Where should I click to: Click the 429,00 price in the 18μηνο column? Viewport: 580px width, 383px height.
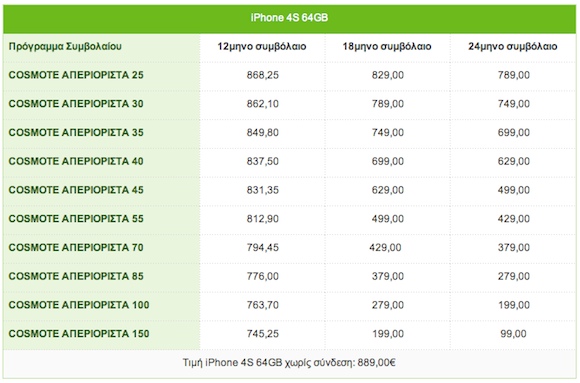tap(385, 248)
